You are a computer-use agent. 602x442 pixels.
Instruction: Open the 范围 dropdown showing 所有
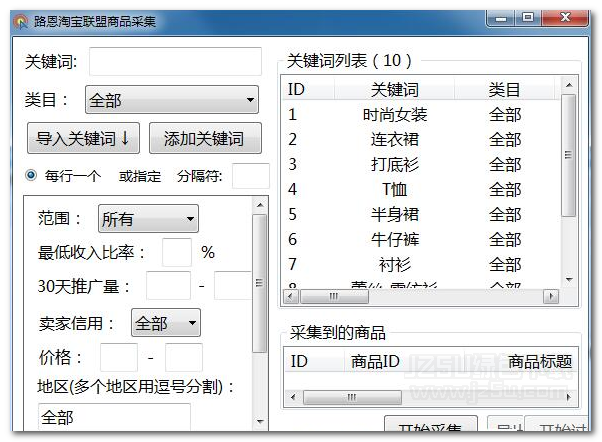tap(148, 219)
